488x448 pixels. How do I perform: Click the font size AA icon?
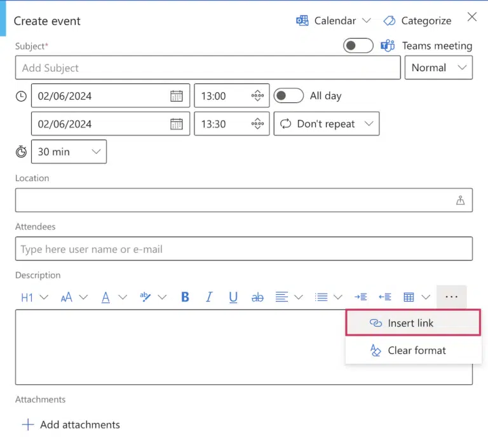66,297
